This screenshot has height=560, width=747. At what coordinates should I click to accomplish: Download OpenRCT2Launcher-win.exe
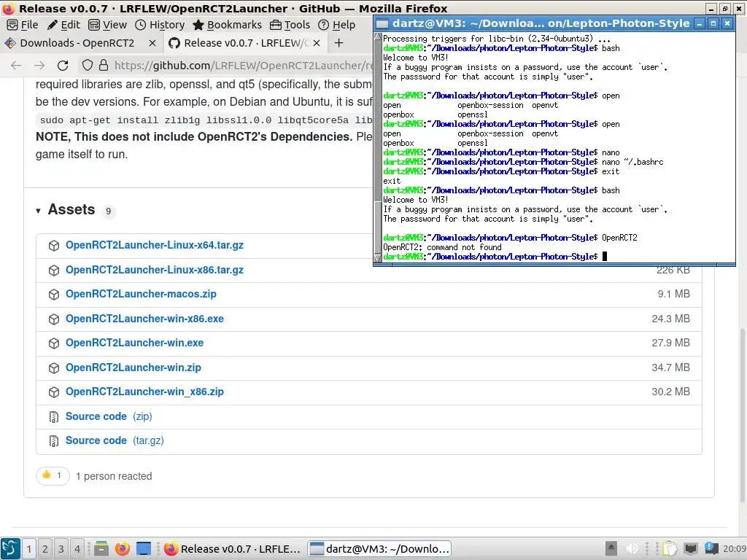coord(134,343)
